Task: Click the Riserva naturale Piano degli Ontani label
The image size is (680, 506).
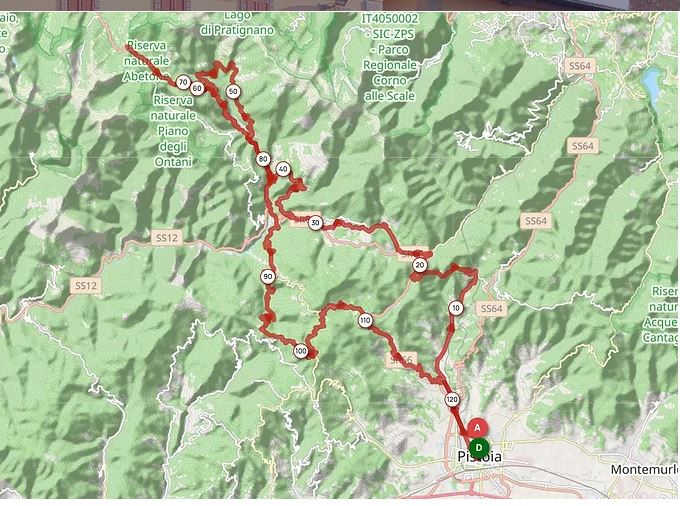Action: pos(173,131)
